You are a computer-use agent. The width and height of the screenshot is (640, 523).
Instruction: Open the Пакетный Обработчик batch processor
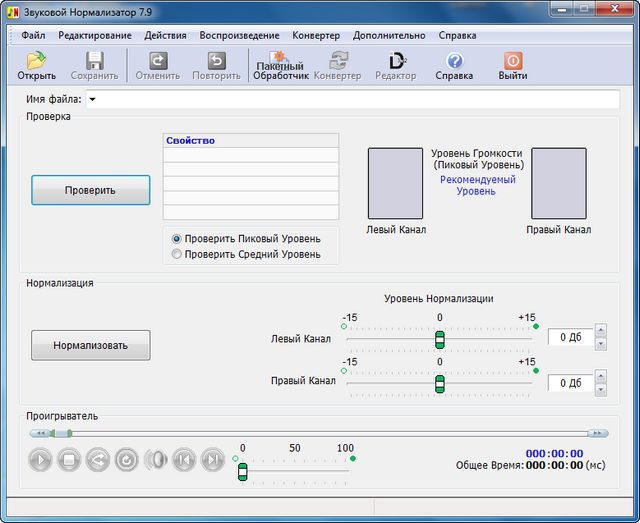click(x=279, y=66)
